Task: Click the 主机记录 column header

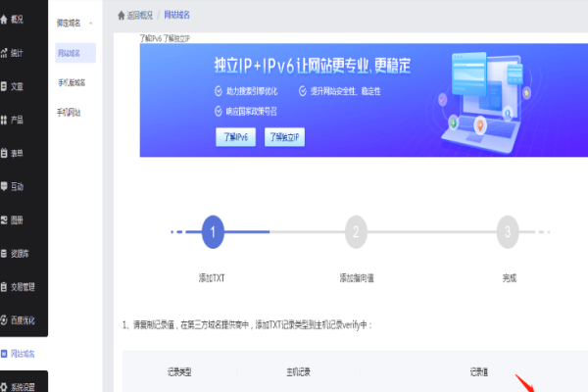Action: 299,371
